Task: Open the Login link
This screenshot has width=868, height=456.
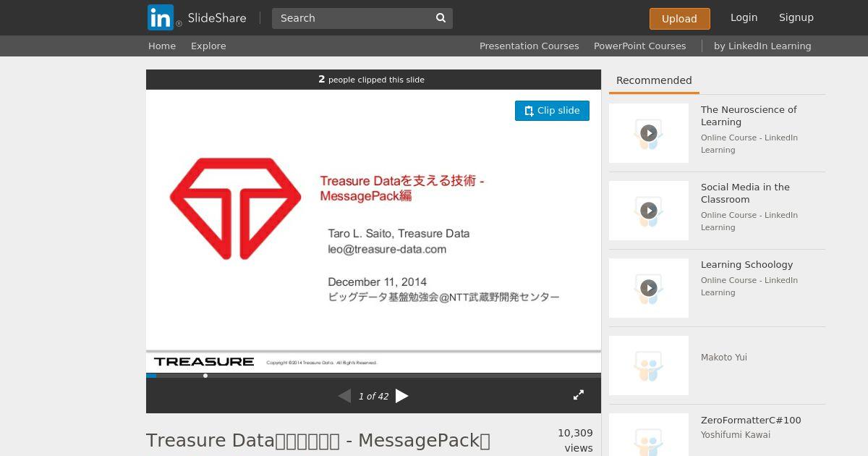Action: click(744, 17)
